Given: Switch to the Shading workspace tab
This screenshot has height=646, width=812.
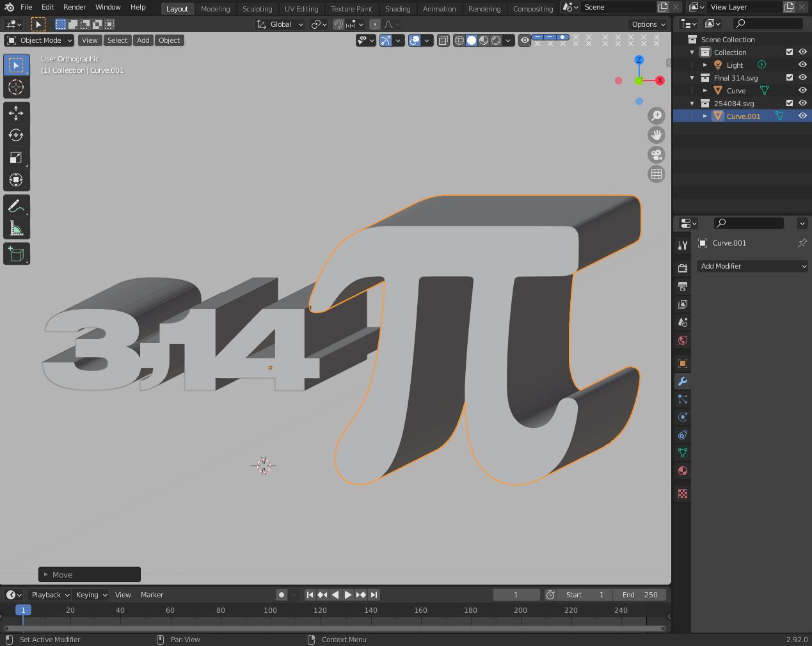Looking at the screenshot, I should [x=397, y=8].
